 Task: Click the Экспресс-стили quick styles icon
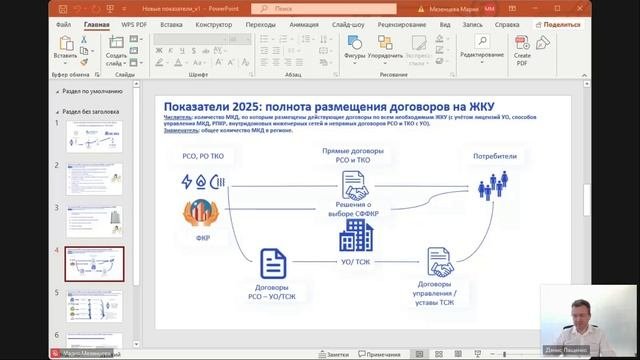click(418, 42)
